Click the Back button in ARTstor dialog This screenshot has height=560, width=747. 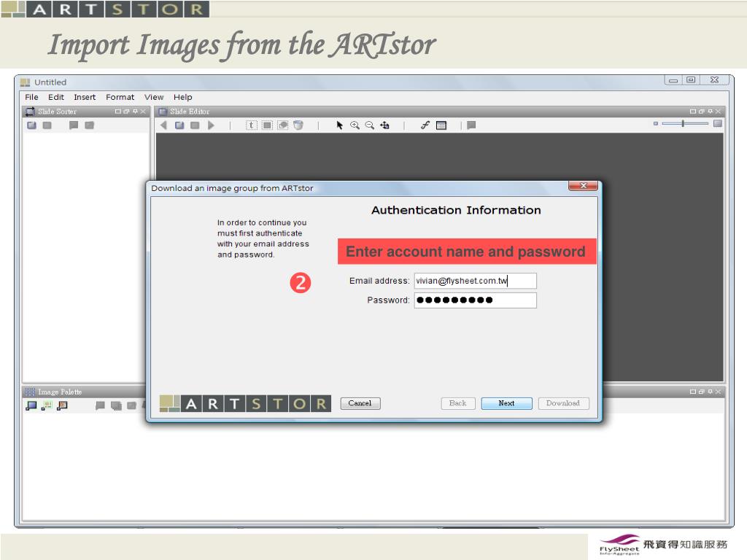coord(458,403)
